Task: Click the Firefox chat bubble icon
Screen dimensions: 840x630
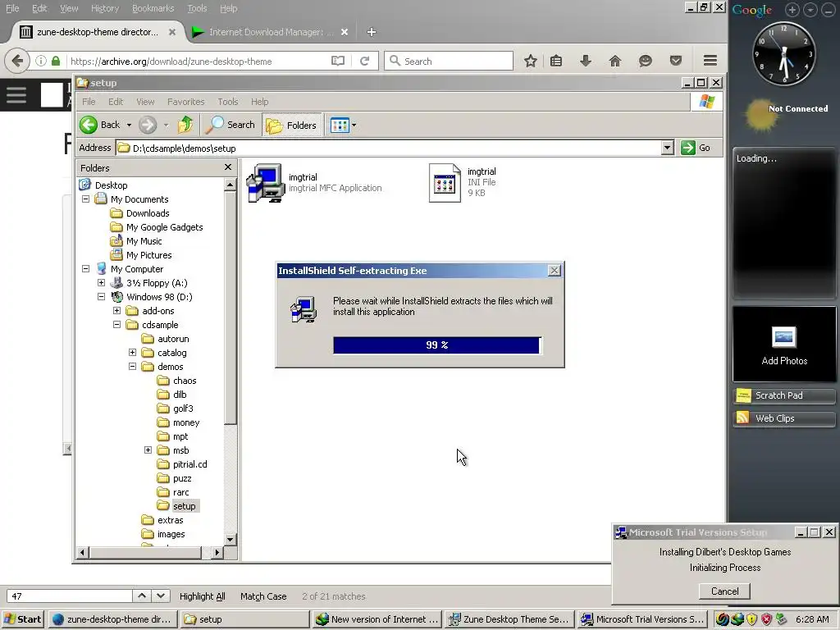Action: tap(645, 61)
